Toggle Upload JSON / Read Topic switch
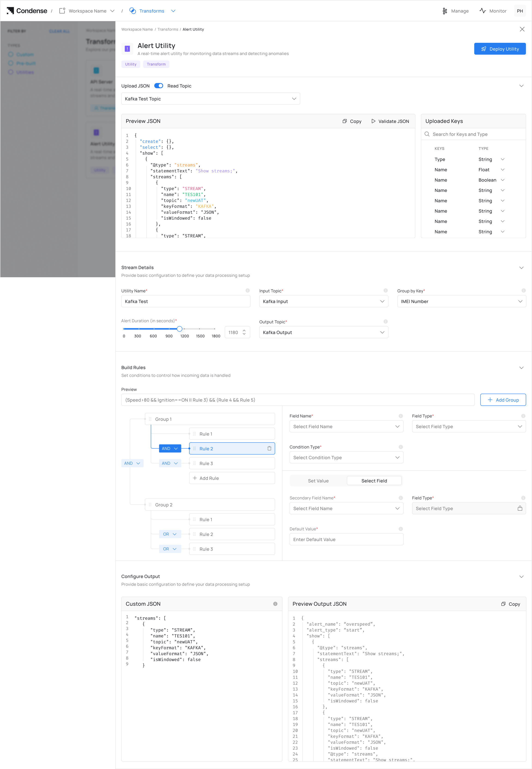Viewport: 532px width, 769px height. point(159,86)
